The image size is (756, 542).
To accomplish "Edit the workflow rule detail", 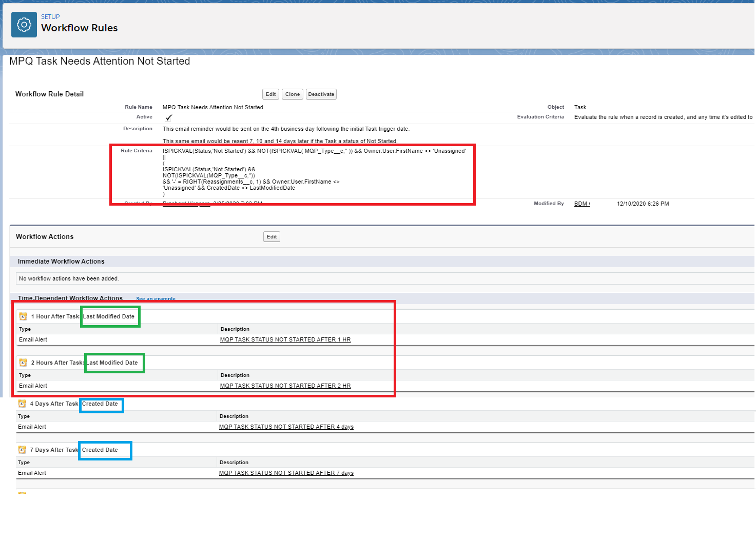I will (271, 94).
